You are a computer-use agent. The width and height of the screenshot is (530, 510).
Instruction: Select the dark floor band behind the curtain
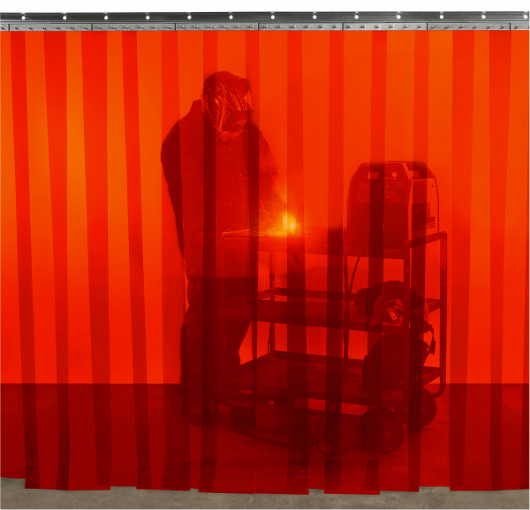coord(265,431)
